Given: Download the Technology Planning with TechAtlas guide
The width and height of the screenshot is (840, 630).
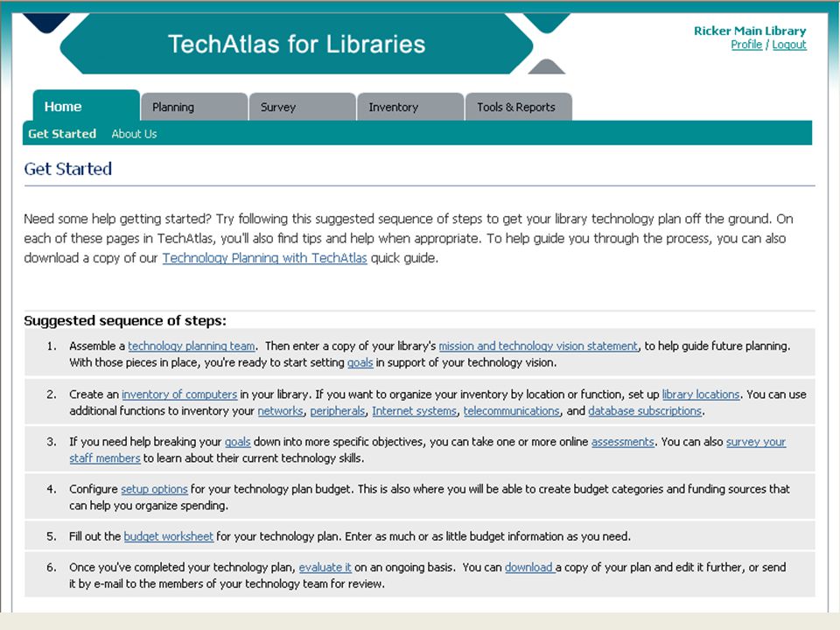Looking at the screenshot, I should 264,258.
